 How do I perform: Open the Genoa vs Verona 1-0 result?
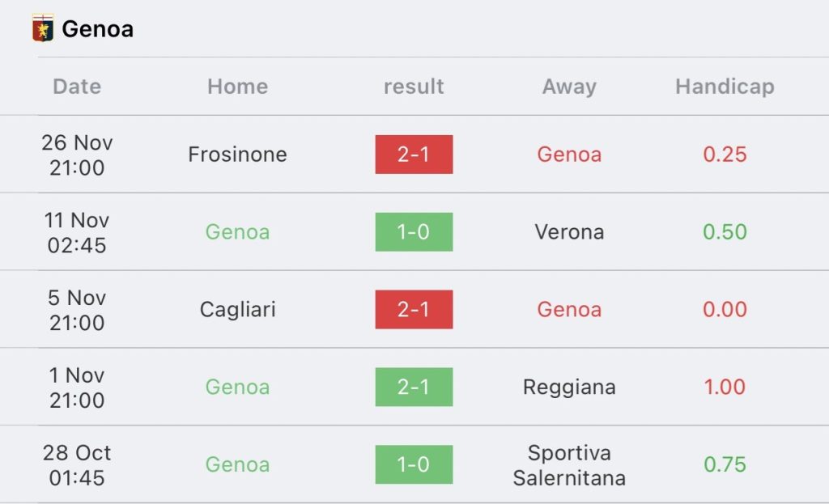point(414,232)
